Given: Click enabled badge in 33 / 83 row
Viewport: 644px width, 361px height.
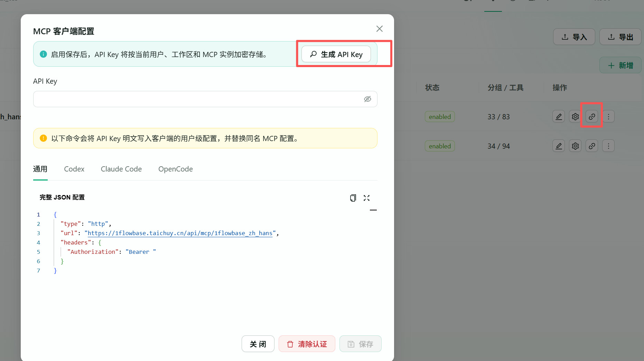Looking at the screenshot, I should point(440,117).
